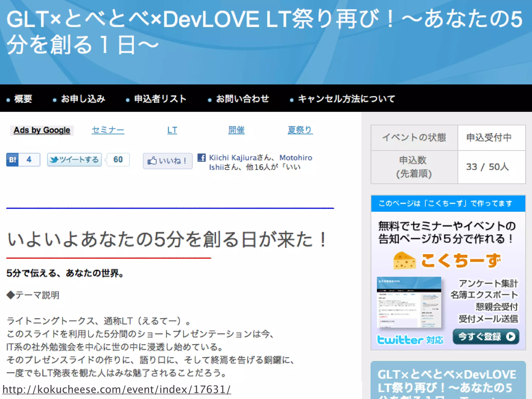Go to お問い合わせ navigation item
Image resolution: width=532 pixels, height=399 pixels.
tap(242, 99)
